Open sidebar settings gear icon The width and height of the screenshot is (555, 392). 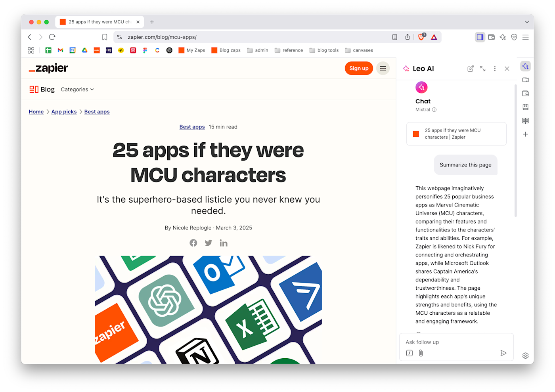pos(526,356)
